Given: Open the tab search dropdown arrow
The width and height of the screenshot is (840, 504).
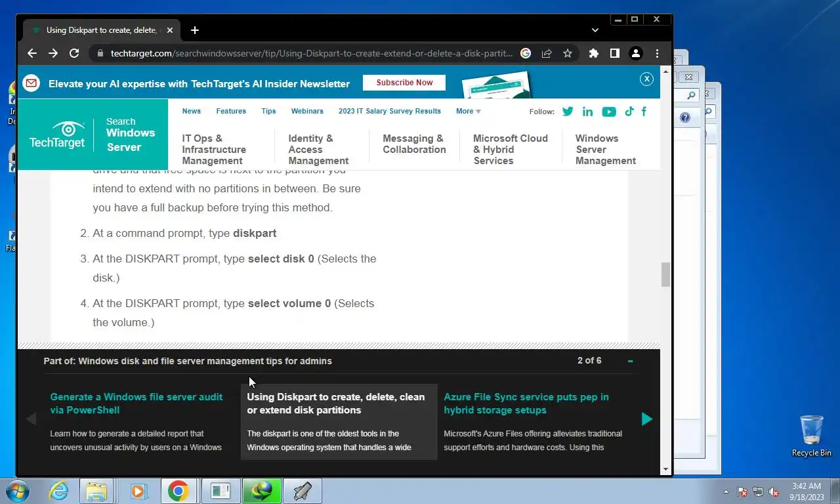Looking at the screenshot, I should click(595, 30).
